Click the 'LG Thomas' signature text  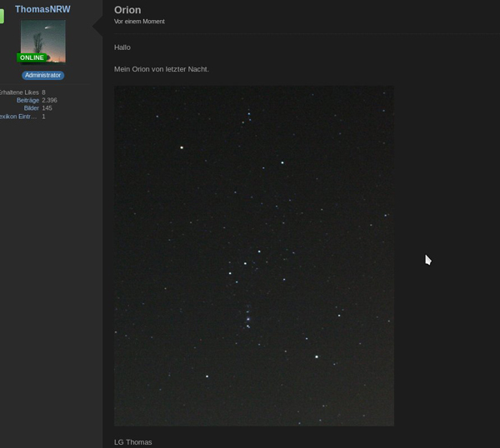tap(133, 442)
